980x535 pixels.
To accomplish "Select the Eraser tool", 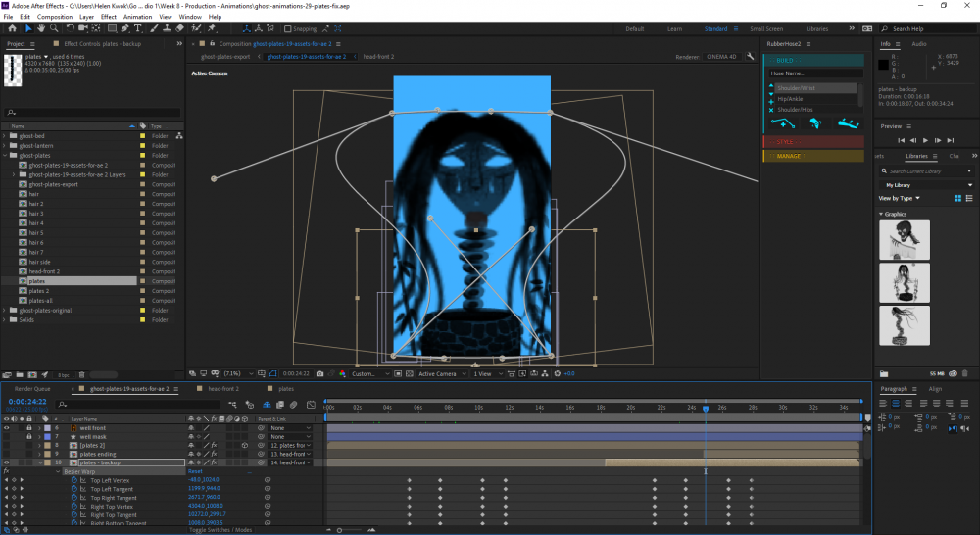I will point(180,28).
